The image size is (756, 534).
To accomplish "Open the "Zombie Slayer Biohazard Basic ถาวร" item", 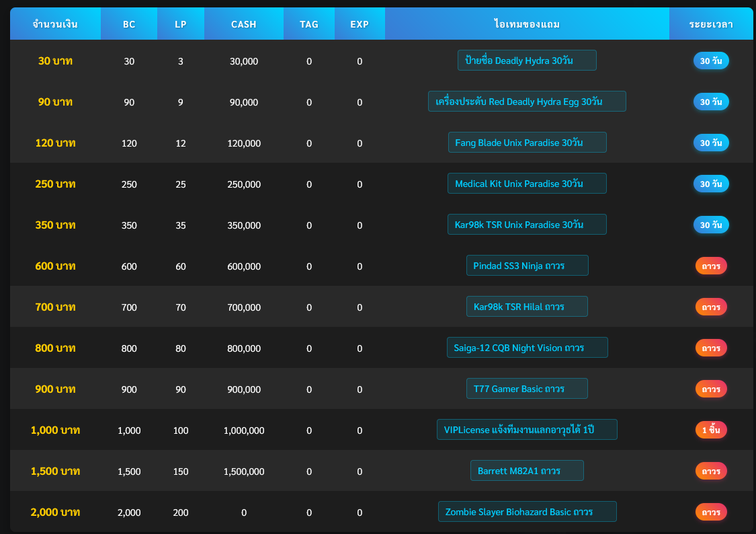I will pyautogui.click(x=527, y=511).
